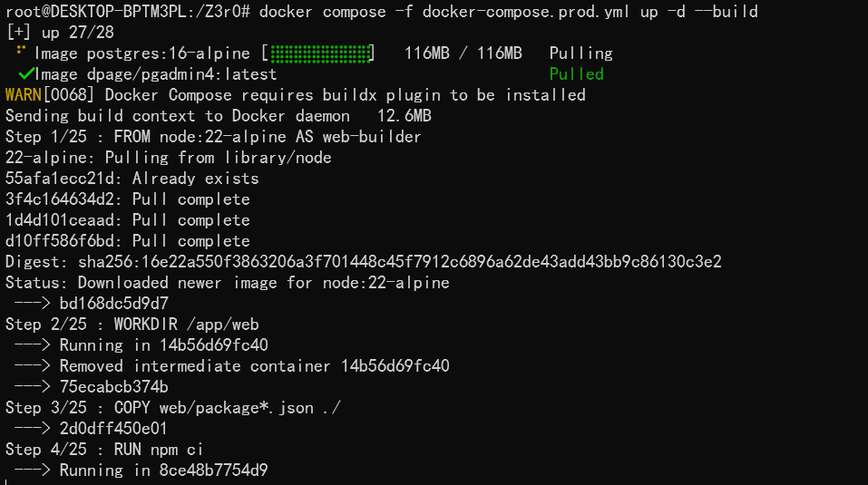
Task: Click the 116MB / 116MB size text
Action: point(463,53)
